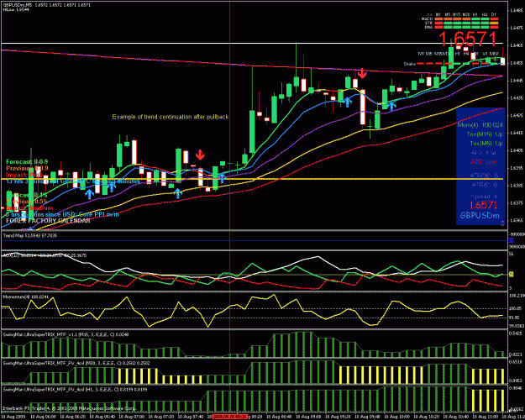Click the last blue buy arrow before the rally end

(391, 106)
